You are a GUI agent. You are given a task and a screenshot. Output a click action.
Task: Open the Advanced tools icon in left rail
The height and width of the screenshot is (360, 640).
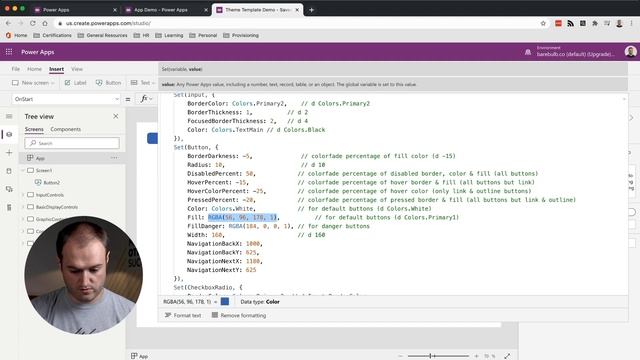pos(9,207)
